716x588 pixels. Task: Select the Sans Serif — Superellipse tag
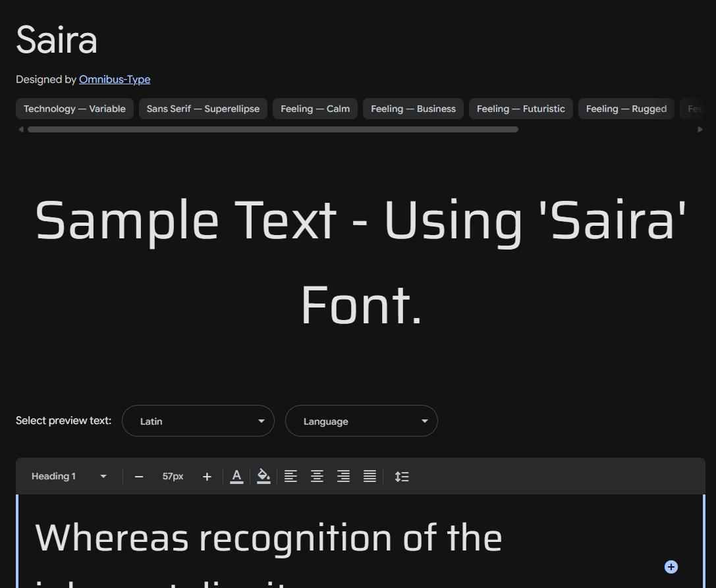tap(203, 109)
